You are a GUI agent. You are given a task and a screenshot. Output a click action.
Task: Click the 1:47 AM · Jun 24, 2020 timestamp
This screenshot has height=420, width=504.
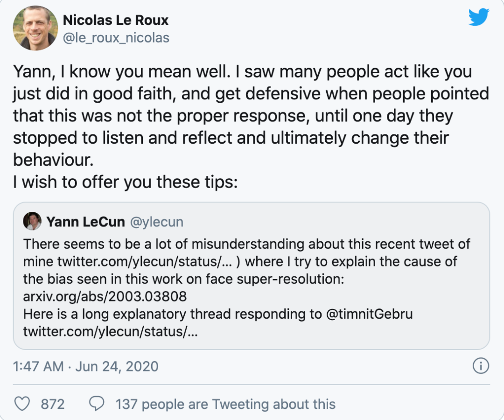86,366
